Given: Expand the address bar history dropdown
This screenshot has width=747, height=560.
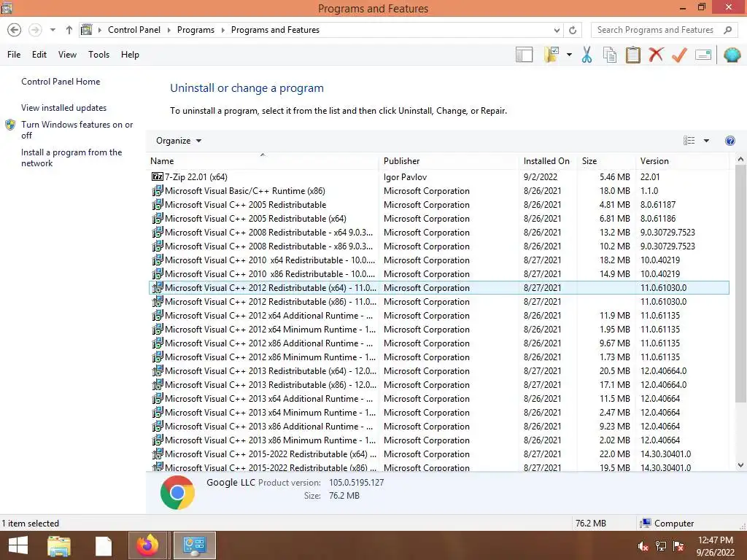Looking at the screenshot, I should 557,30.
